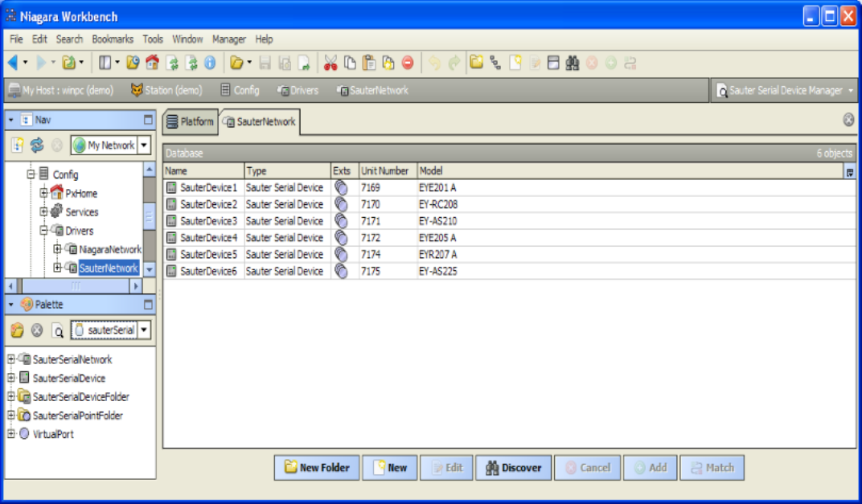
Task: Open the Sauter Serial Device Manager view selector
Action: coord(785,90)
